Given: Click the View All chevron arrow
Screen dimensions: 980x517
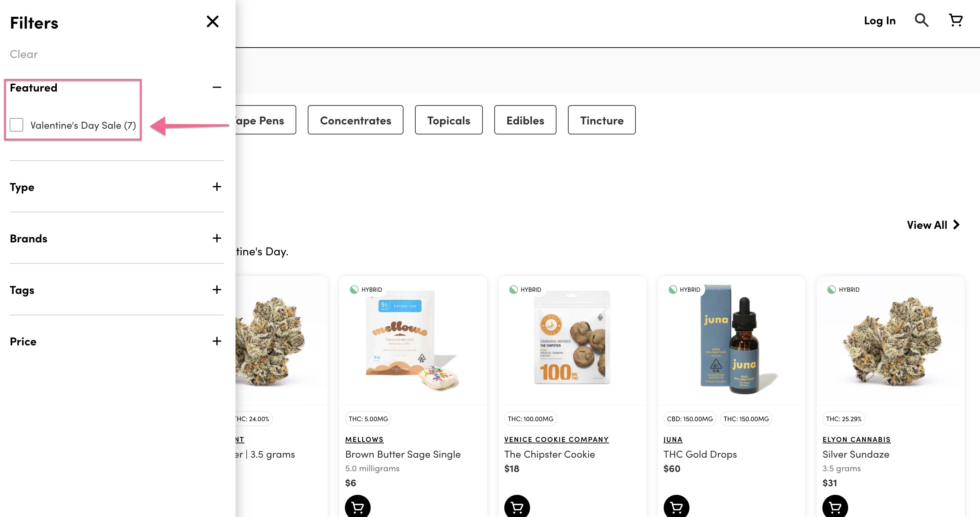Looking at the screenshot, I should [x=956, y=225].
